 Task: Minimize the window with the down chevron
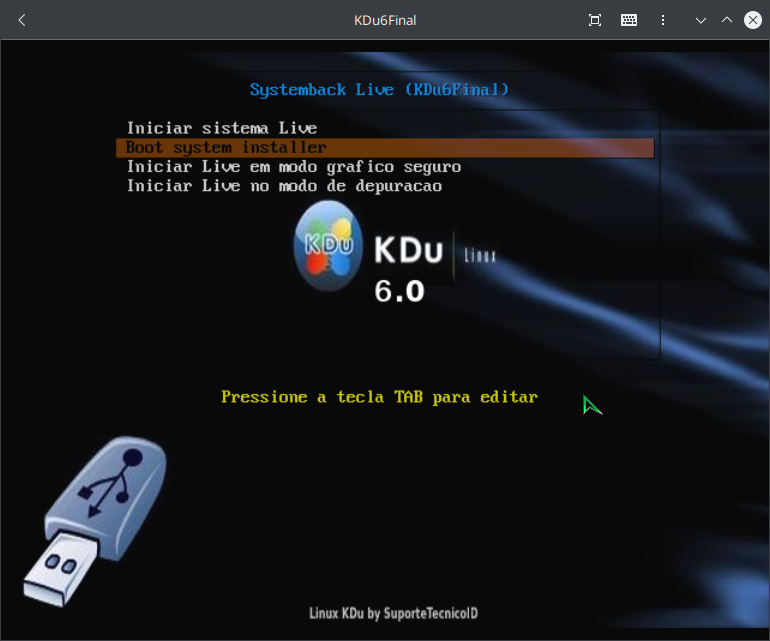(701, 20)
